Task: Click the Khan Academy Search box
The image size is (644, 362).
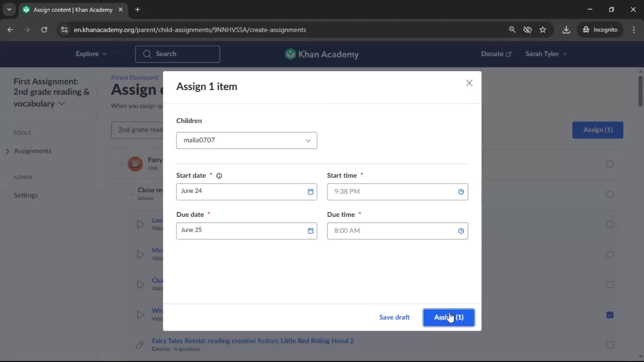Action: [177, 54]
